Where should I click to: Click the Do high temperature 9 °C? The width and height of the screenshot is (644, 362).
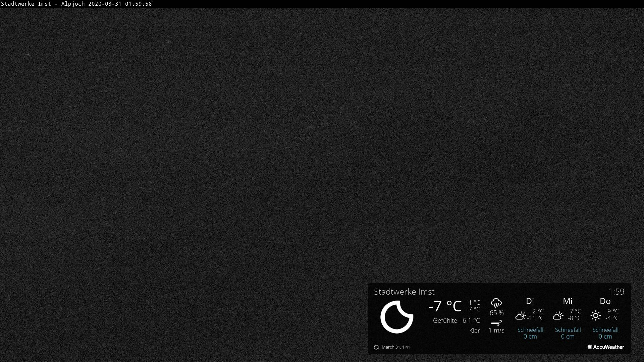[x=613, y=311]
